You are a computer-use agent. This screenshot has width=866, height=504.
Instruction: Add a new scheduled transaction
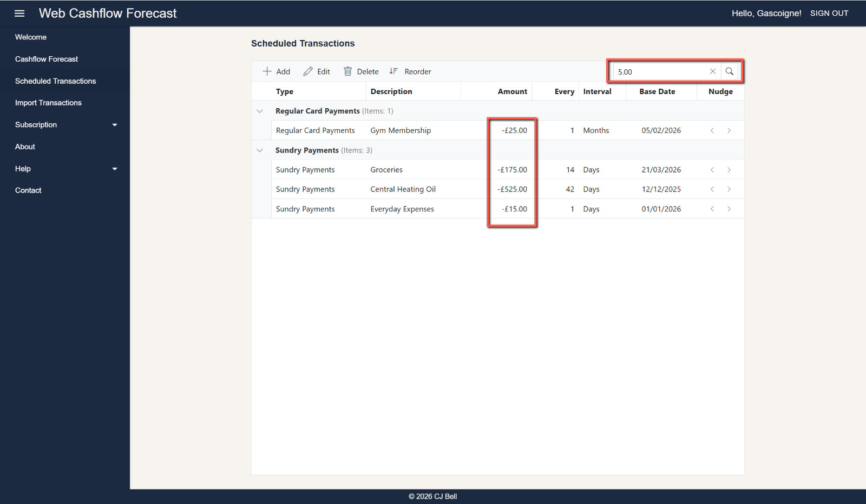[276, 71]
